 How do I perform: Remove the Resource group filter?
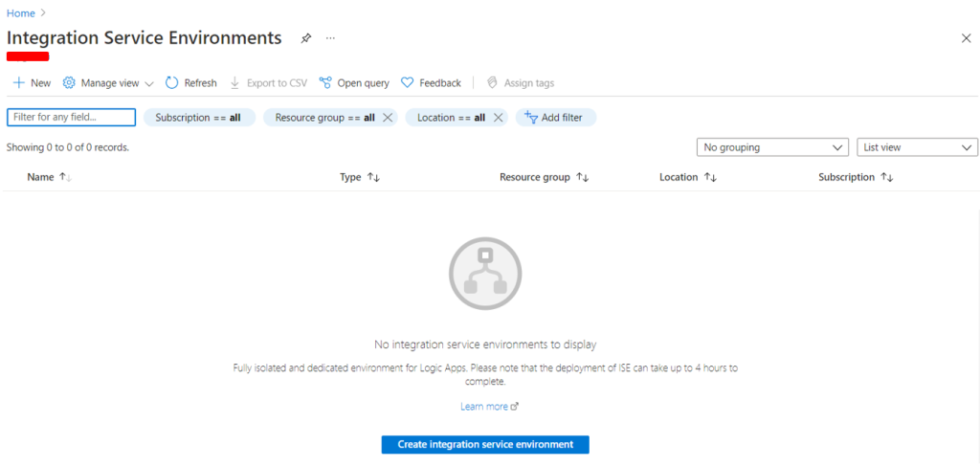pyautogui.click(x=387, y=118)
